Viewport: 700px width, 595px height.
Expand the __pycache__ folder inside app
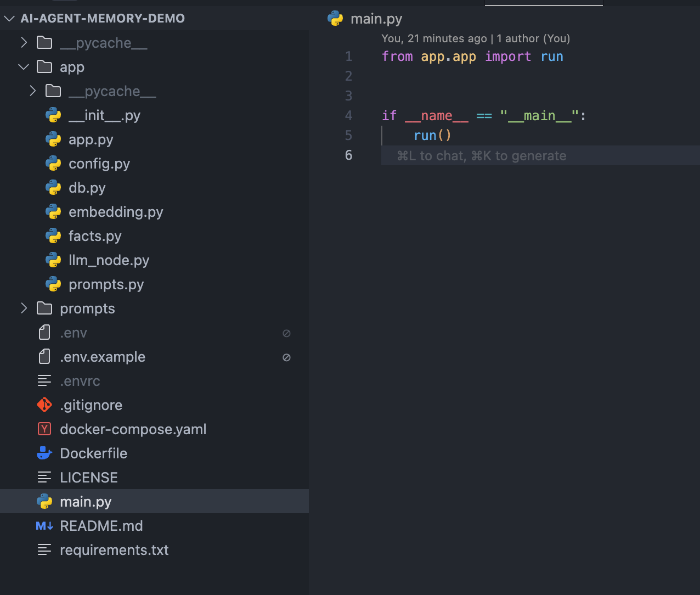point(33,91)
